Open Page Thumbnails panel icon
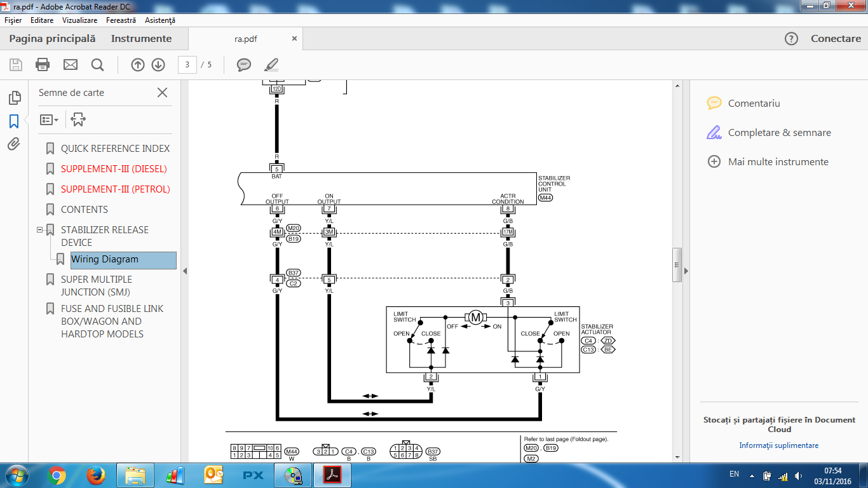 click(x=14, y=97)
